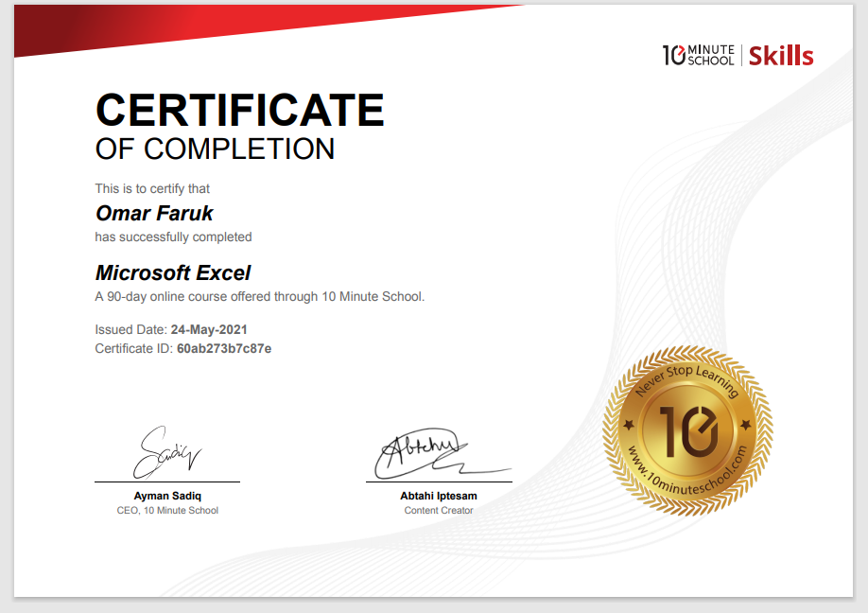
Task: Select issued date 24-May-2021
Action: [209, 329]
